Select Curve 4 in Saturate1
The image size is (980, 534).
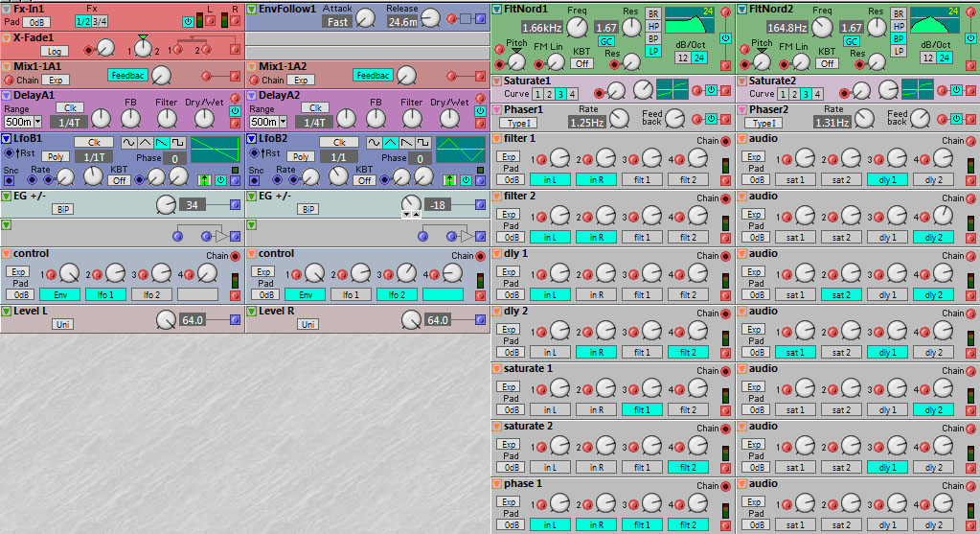point(572,94)
